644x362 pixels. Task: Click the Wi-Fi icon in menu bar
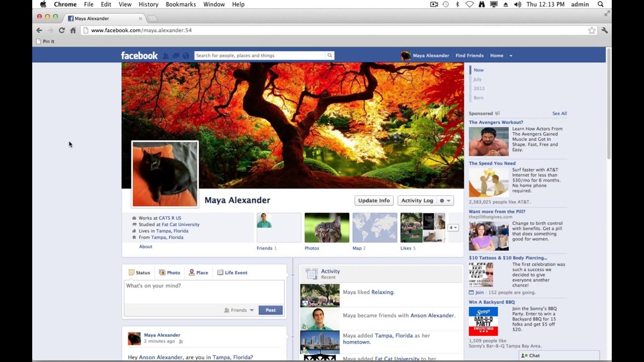pyautogui.click(x=469, y=4)
